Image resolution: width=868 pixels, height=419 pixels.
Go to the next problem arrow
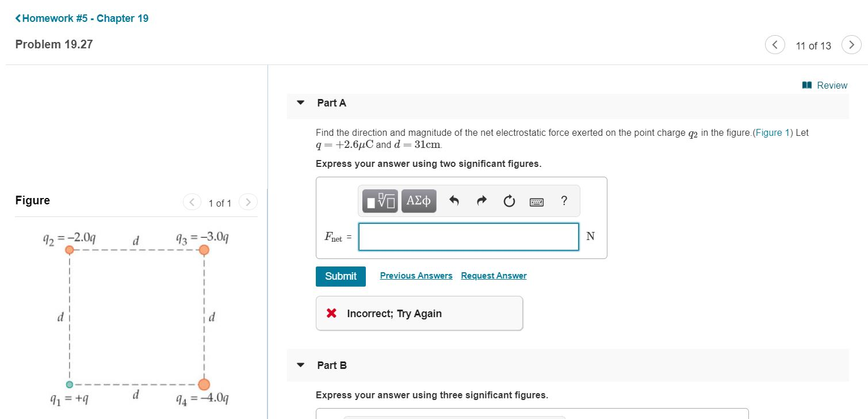(x=851, y=45)
